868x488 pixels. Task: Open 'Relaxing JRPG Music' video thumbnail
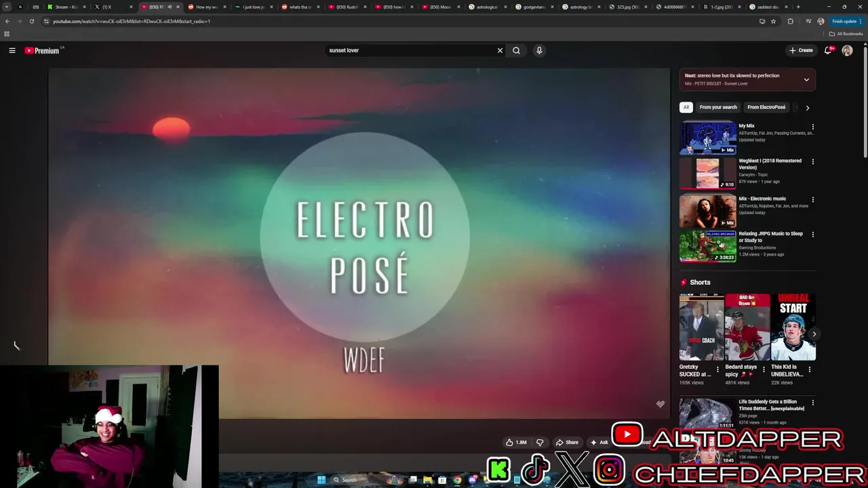pos(708,246)
